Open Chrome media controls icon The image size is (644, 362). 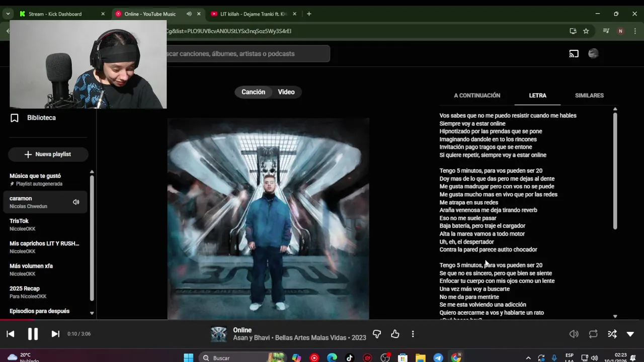point(606,31)
